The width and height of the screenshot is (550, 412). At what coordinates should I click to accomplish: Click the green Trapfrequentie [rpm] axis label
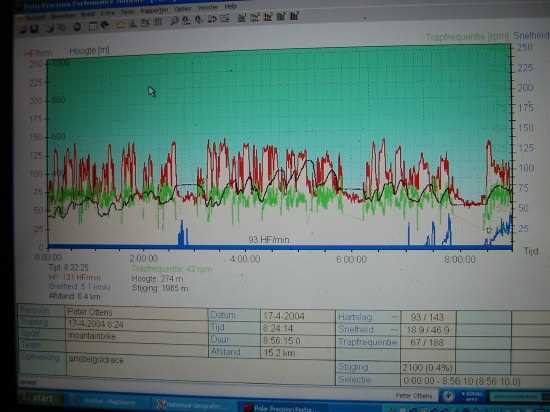pos(467,37)
